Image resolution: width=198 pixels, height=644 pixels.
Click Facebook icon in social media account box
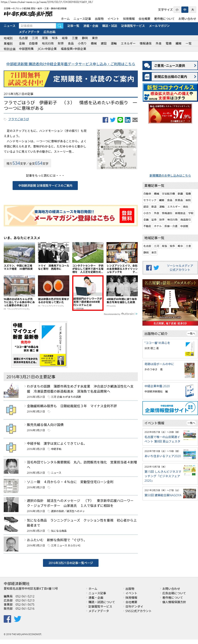click(149, 268)
